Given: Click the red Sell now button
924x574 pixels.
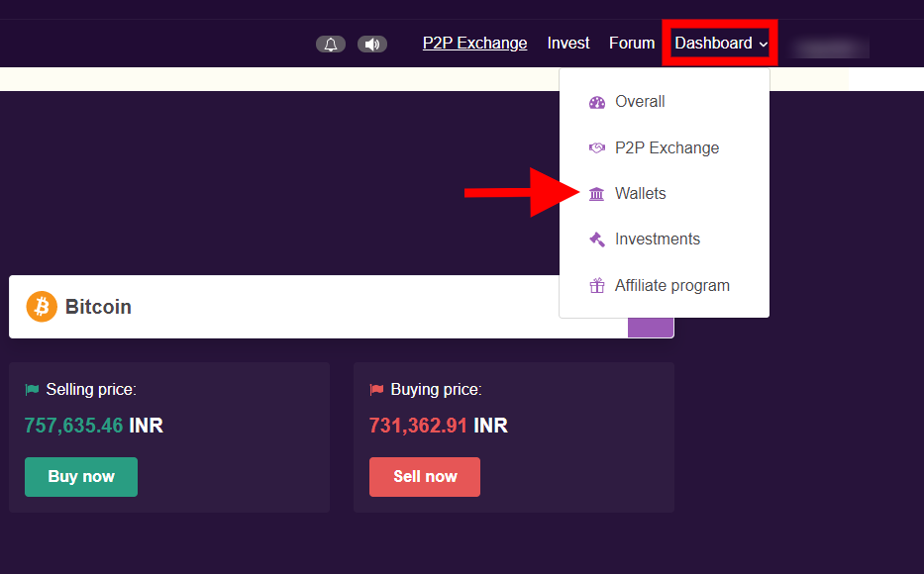Looking at the screenshot, I should pyautogui.click(x=425, y=477).
